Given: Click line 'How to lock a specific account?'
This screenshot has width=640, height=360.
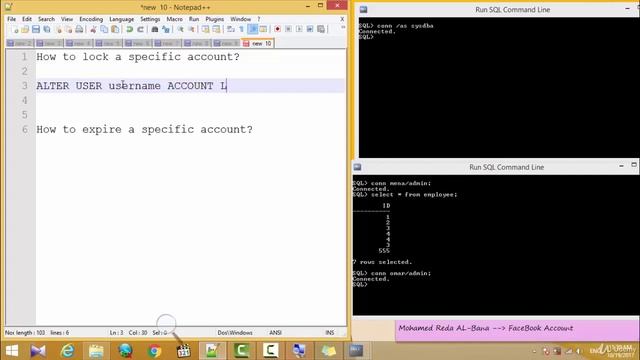Looking at the screenshot, I should coord(138,57).
